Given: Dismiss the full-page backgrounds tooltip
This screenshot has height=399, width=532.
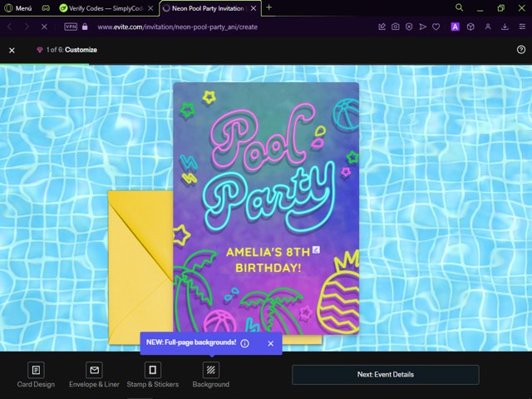Looking at the screenshot, I should 270,342.
